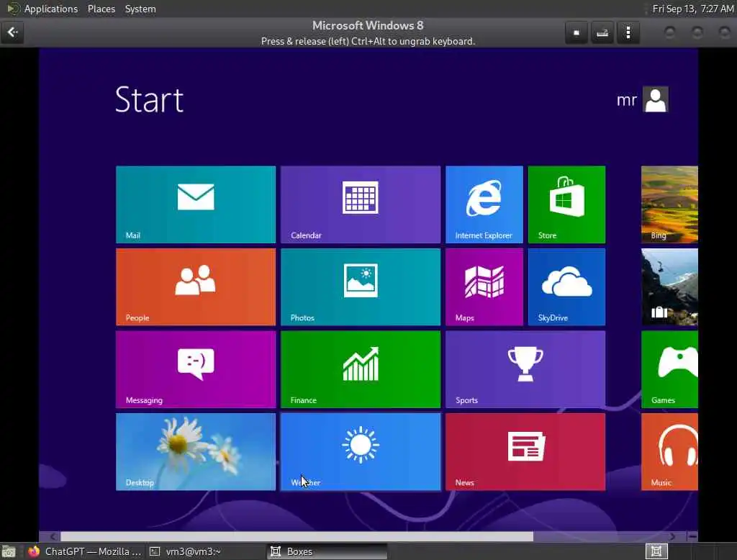Open the System menu
This screenshot has width=737, height=560.
[140, 9]
